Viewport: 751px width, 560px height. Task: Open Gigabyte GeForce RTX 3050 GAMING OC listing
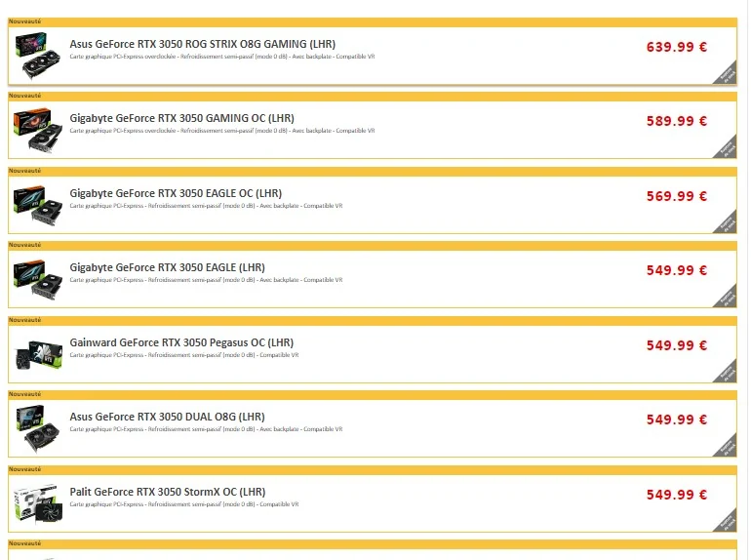click(182, 118)
